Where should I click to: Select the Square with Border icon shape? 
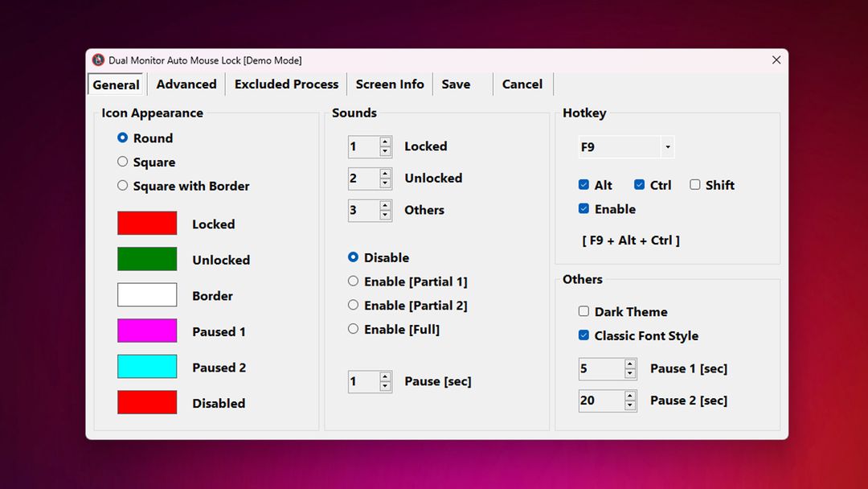coord(123,186)
